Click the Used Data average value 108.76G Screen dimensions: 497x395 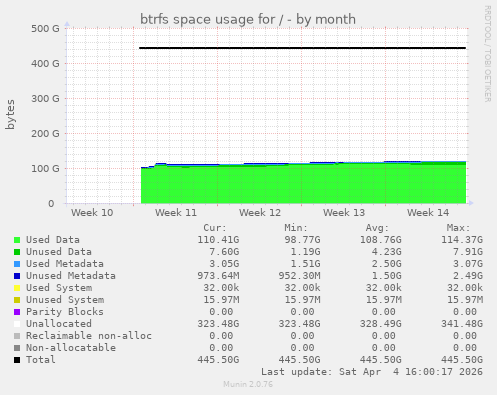coord(381,240)
